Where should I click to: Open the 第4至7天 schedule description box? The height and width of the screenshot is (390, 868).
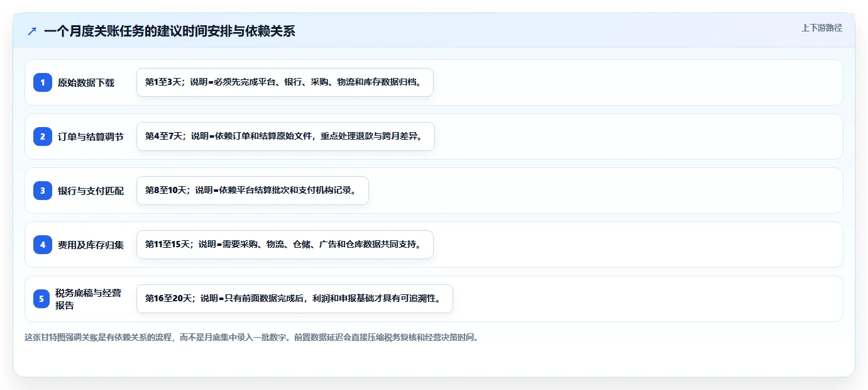click(285, 136)
